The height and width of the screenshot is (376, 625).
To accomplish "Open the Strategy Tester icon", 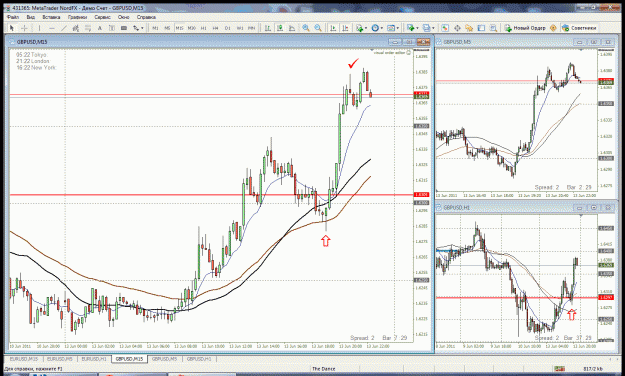I will 493,28.
